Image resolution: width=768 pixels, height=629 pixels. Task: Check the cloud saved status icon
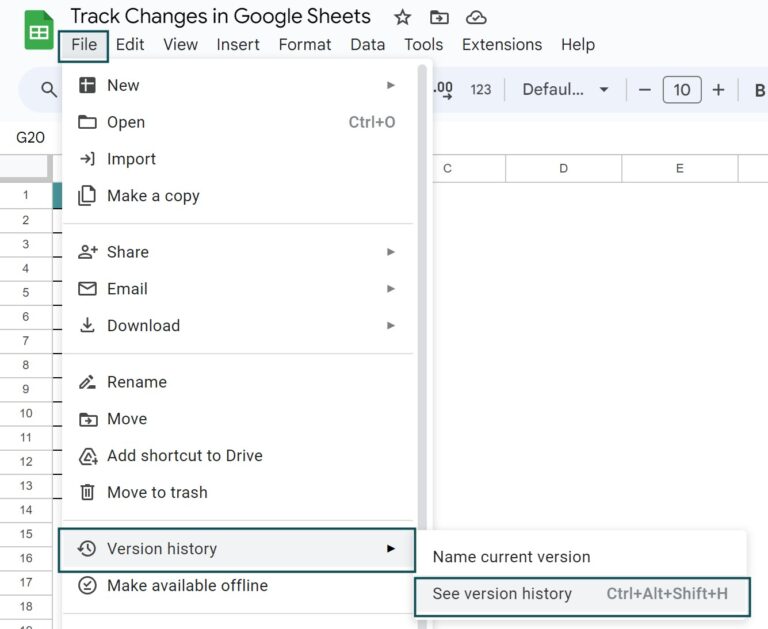pyautogui.click(x=476, y=18)
